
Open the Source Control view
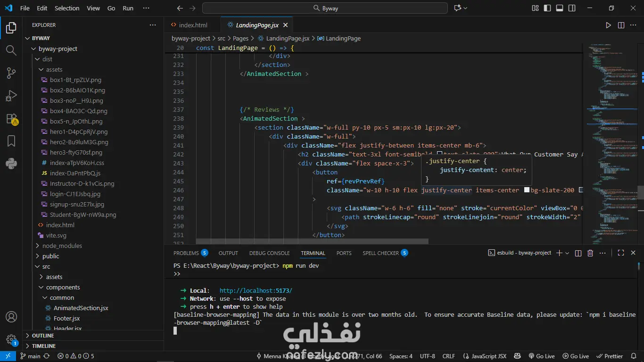click(x=11, y=73)
